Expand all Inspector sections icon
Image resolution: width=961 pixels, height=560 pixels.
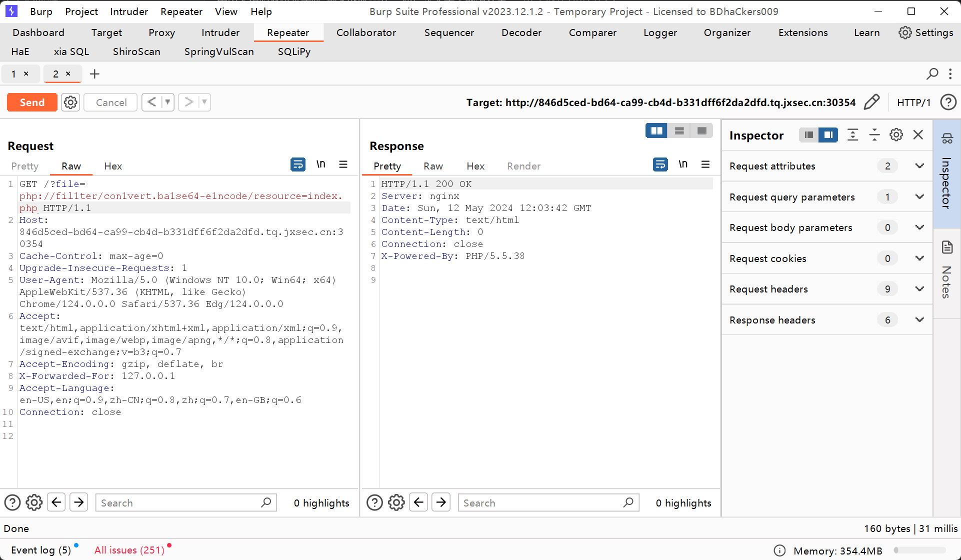tap(853, 134)
